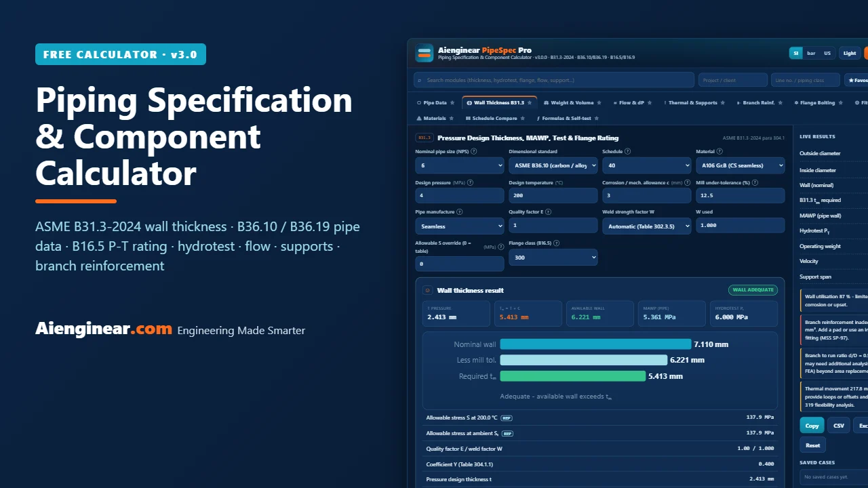
Task: Star the Flow & dP module
Action: (650, 103)
